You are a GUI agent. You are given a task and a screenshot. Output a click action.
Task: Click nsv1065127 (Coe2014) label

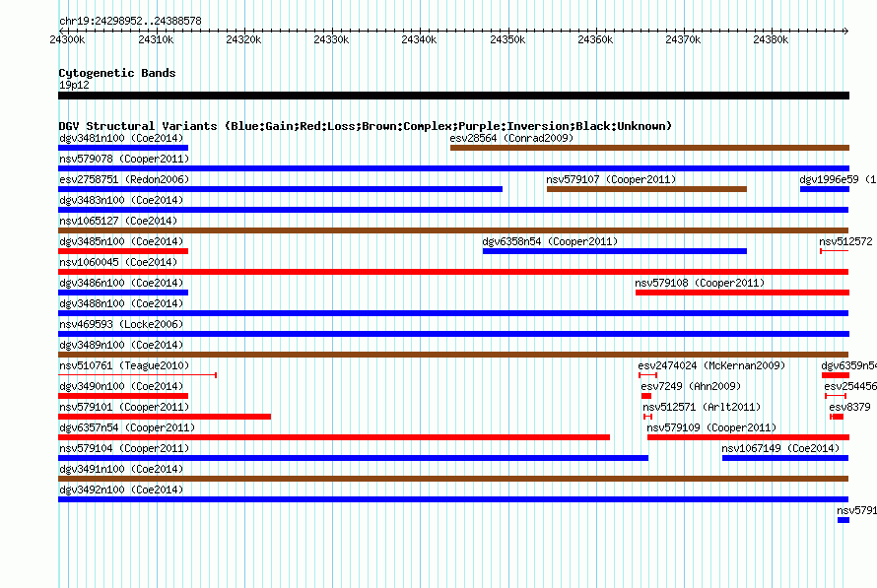click(118, 221)
